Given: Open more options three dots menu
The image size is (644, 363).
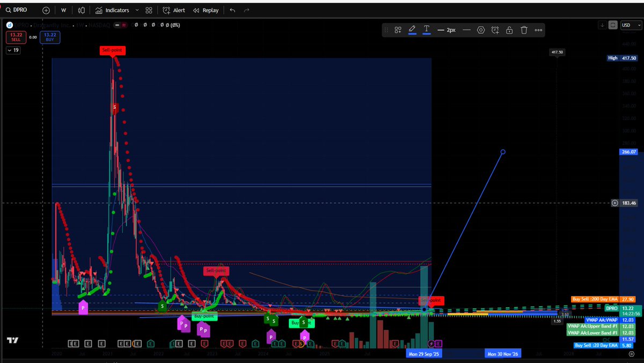Looking at the screenshot, I should coord(538,30).
